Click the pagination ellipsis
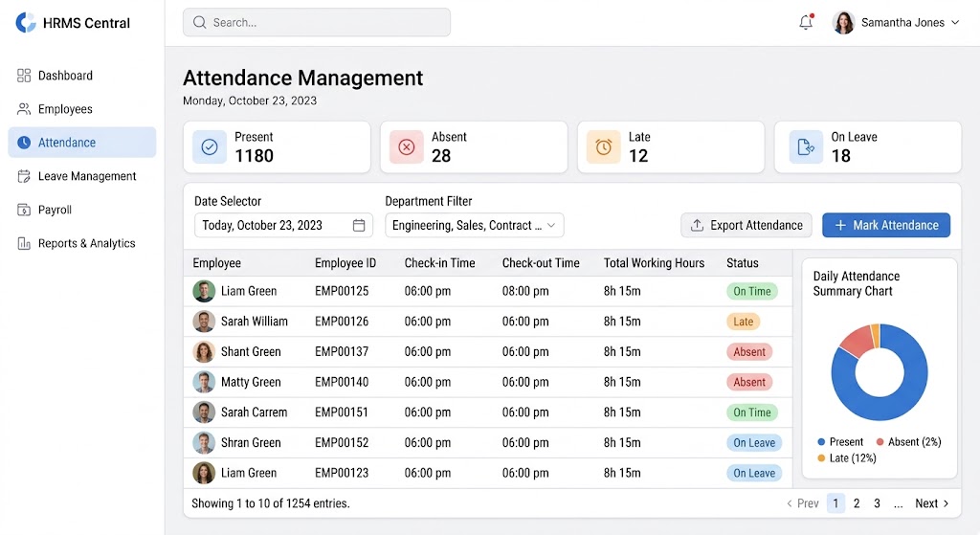This screenshot has width=980, height=535. click(898, 505)
